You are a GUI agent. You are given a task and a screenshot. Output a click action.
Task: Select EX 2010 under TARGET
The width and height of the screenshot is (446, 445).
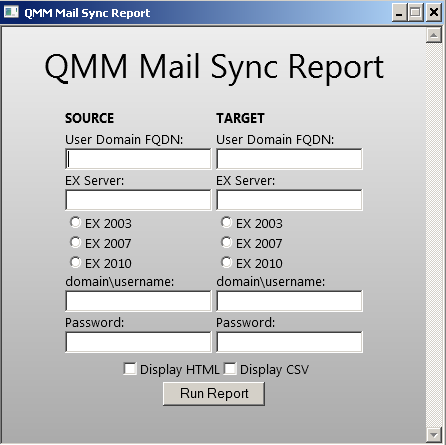226,262
